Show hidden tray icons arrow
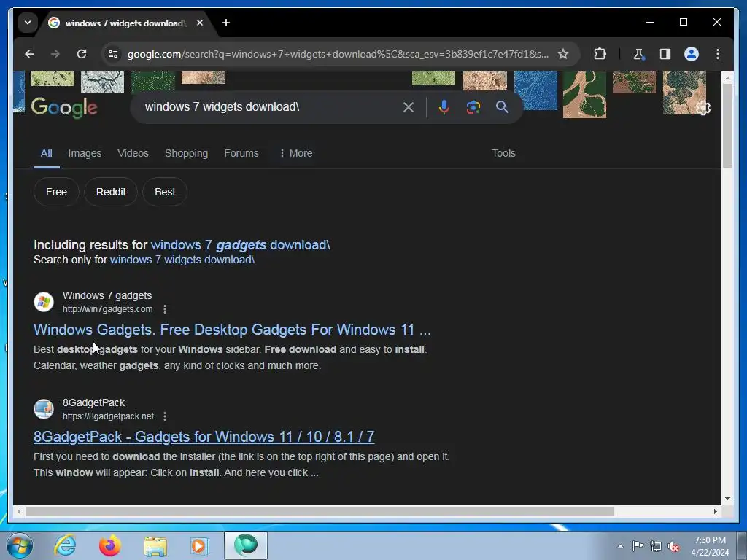 coord(620,546)
